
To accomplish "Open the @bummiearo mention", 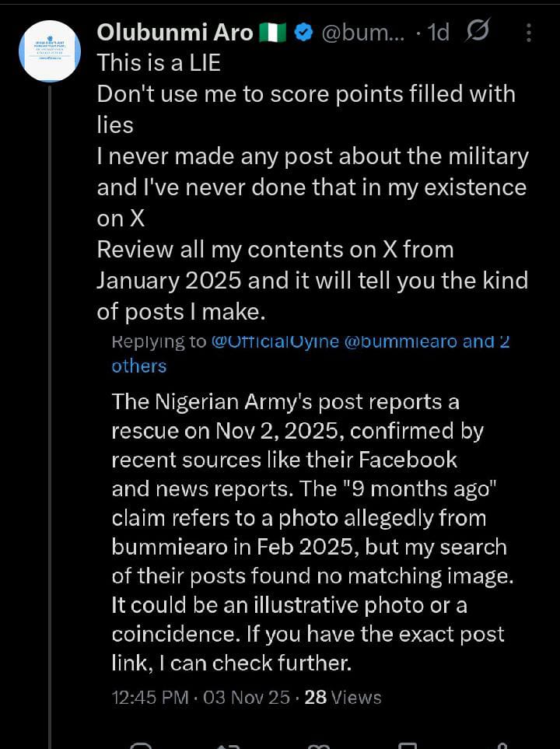I will click(x=400, y=341).
